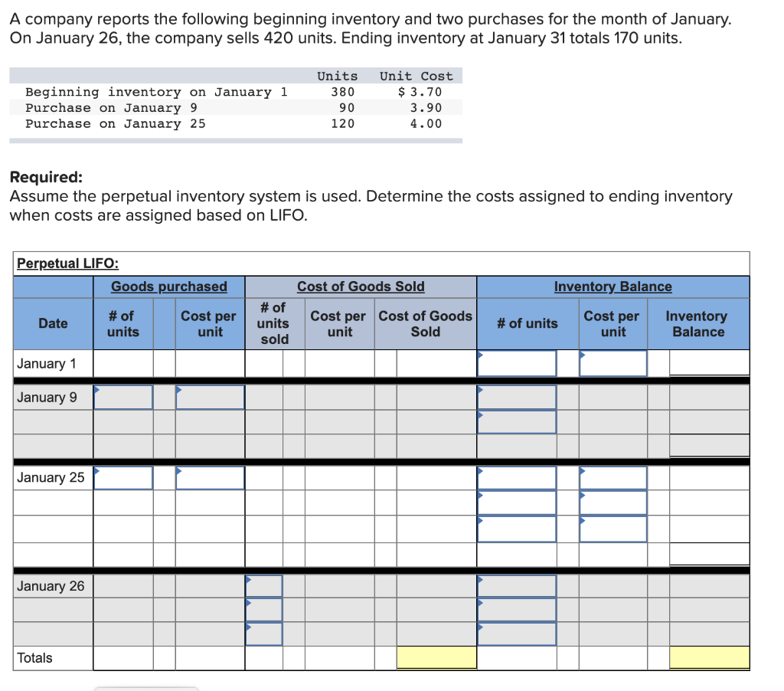This screenshot has height=691, width=784.
Task: Select the top January 25 inventory balance units cell
Action: pyautogui.click(x=517, y=477)
